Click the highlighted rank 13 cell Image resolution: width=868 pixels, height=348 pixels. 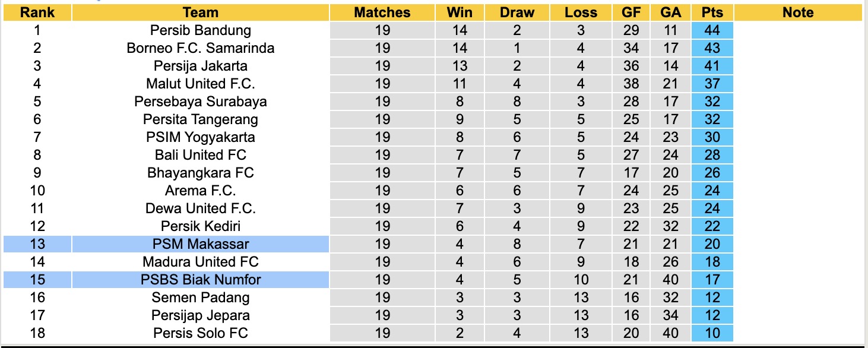[x=37, y=244]
